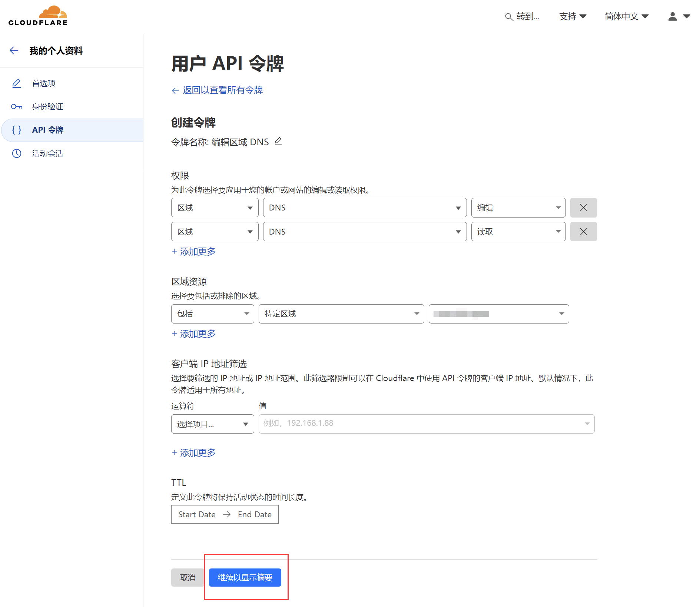Viewport: 700px width, 607px height.
Task: Click 继续以显示摘要 button
Action: click(245, 577)
